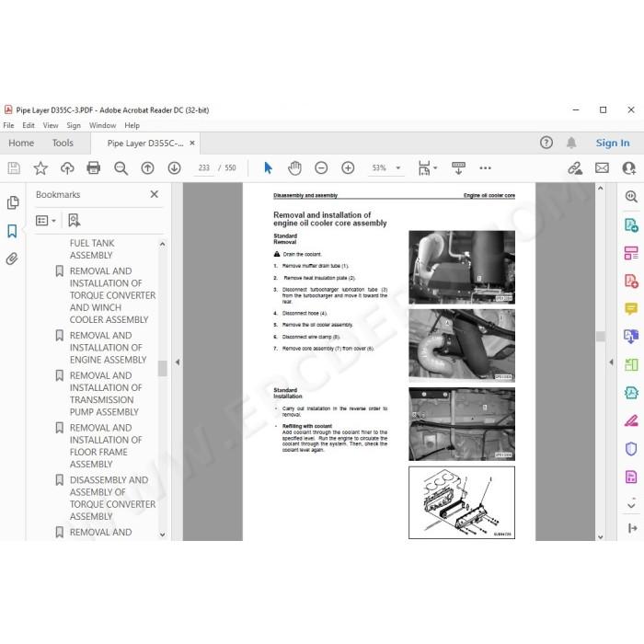Viewport: 644px width, 644px height.
Task: Expand tools pane with arrow at bottom
Action: point(633,528)
